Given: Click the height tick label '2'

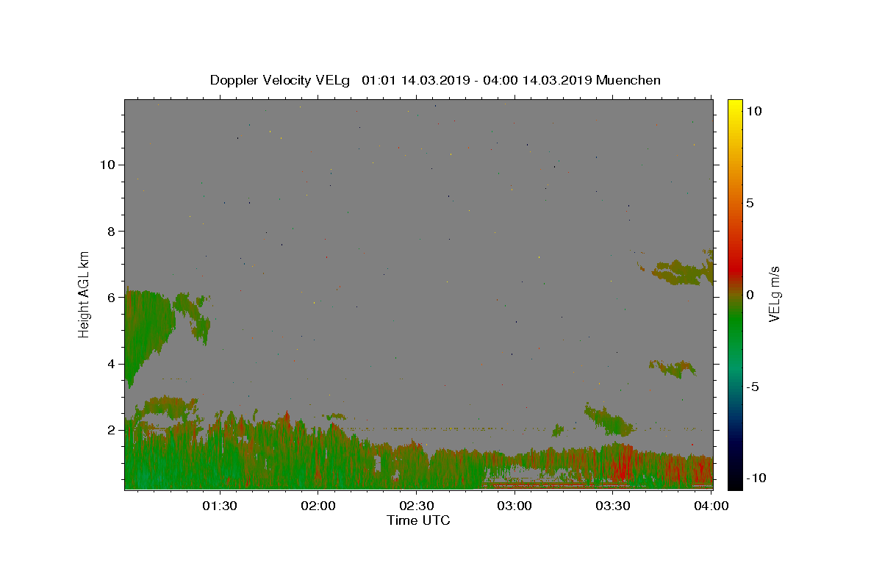Looking at the screenshot, I should click(x=112, y=430).
